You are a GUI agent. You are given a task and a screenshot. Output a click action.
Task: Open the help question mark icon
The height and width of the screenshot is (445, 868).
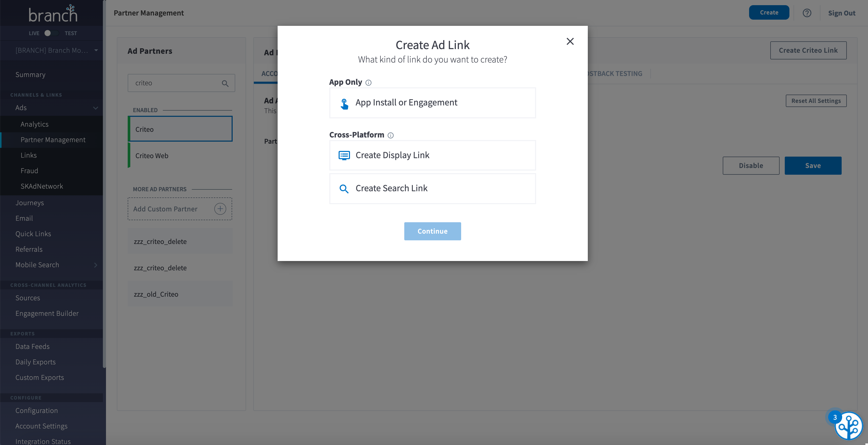click(807, 13)
